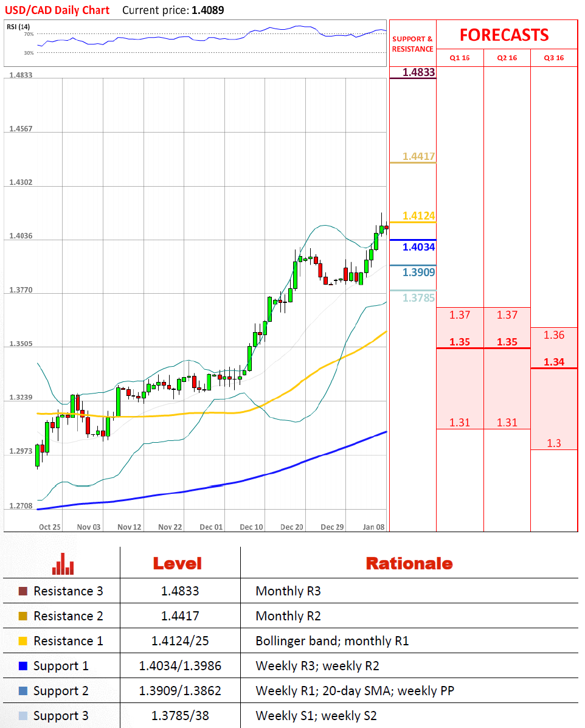This screenshot has height=728, width=585.
Task: Click the 1.4124 resistance level label in sidebar
Action: pyautogui.click(x=419, y=215)
